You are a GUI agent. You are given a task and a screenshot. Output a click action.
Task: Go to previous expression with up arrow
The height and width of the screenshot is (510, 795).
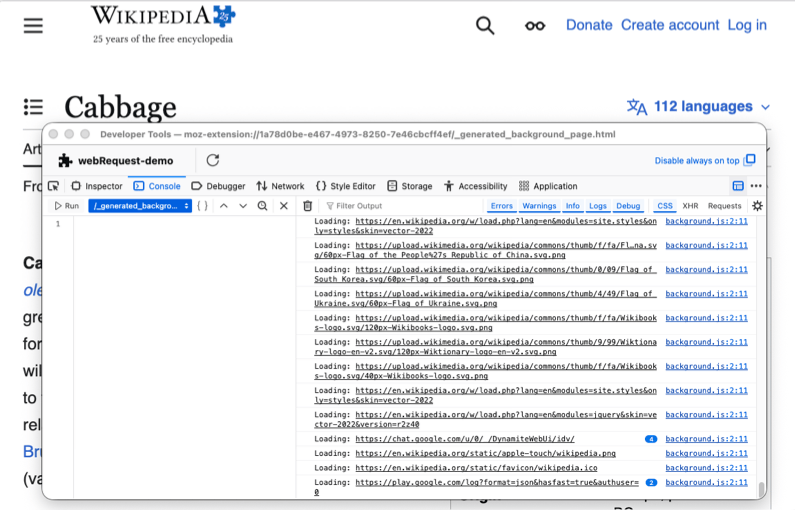coord(224,206)
